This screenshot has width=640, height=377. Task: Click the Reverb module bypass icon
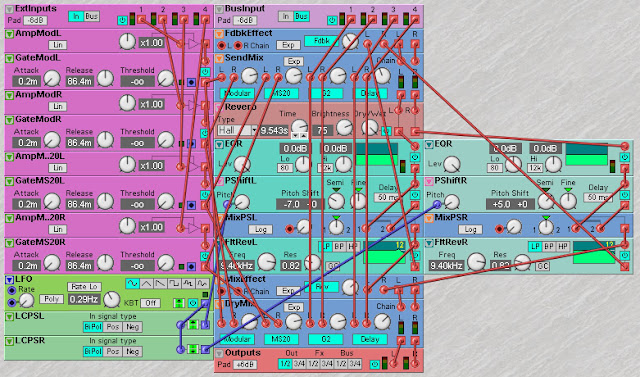click(x=386, y=131)
